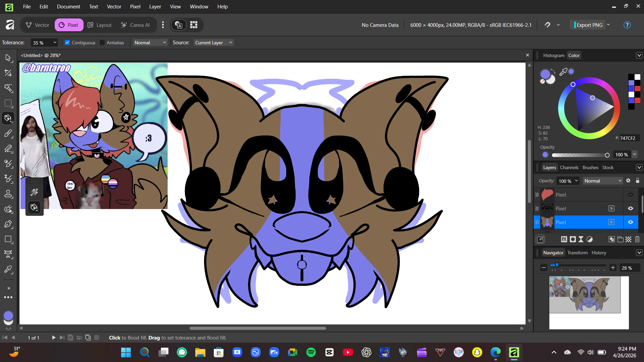Pick the Artistic Text tool

(8, 254)
